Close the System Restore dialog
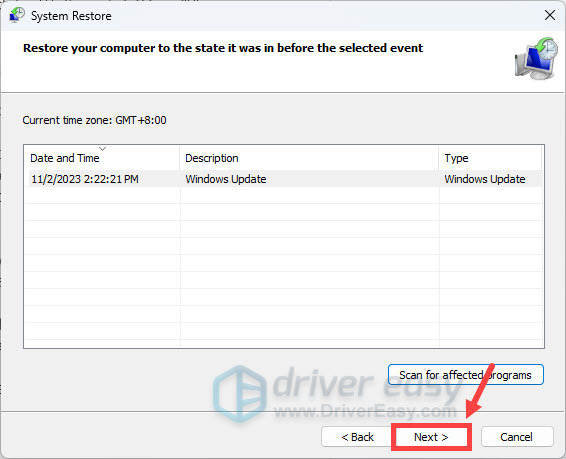Image resolution: width=566 pixels, height=459 pixels. tap(550, 15)
